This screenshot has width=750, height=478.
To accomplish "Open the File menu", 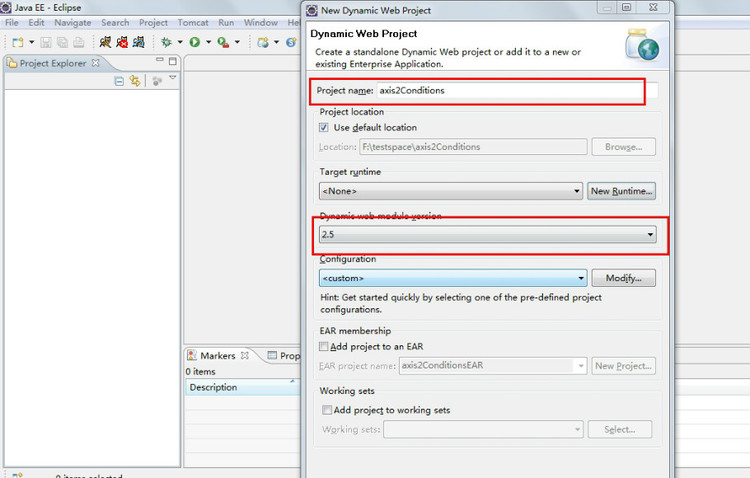I will (x=11, y=22).
